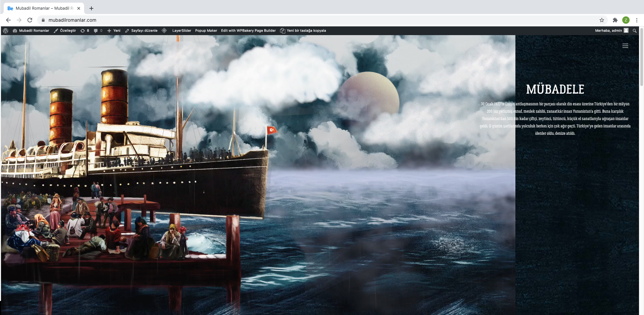The image size is (644, 315).
Task: Close the Mubadil Romanlar tab
Action: (x=79, y=8)
